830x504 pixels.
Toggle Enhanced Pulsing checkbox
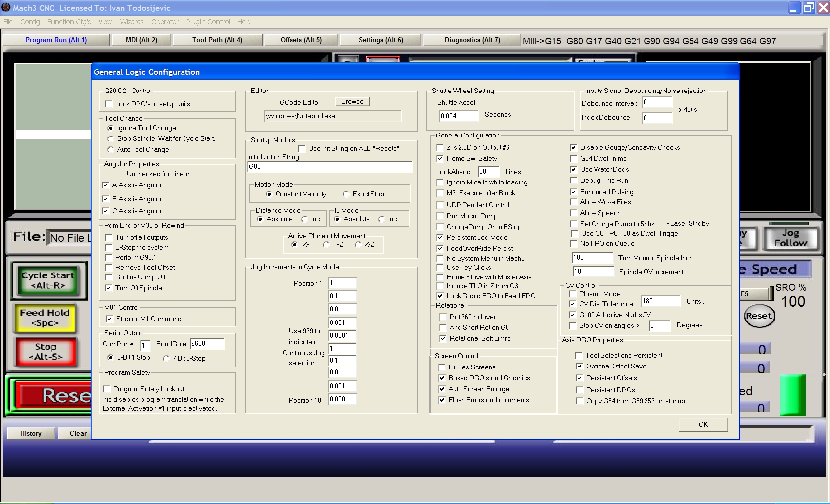pos(574,192)
